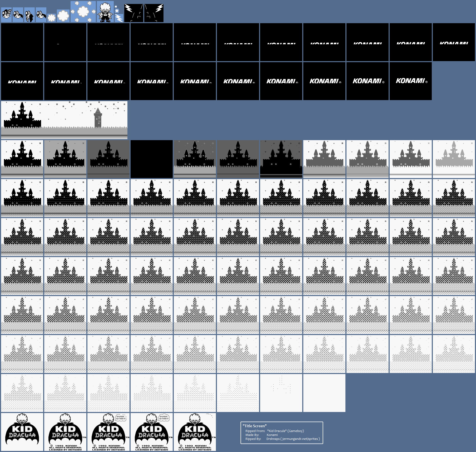Choose the large cloud ringed by tiny clouds
The width and height of the screenshot is (476, 452).
(83, 12)
